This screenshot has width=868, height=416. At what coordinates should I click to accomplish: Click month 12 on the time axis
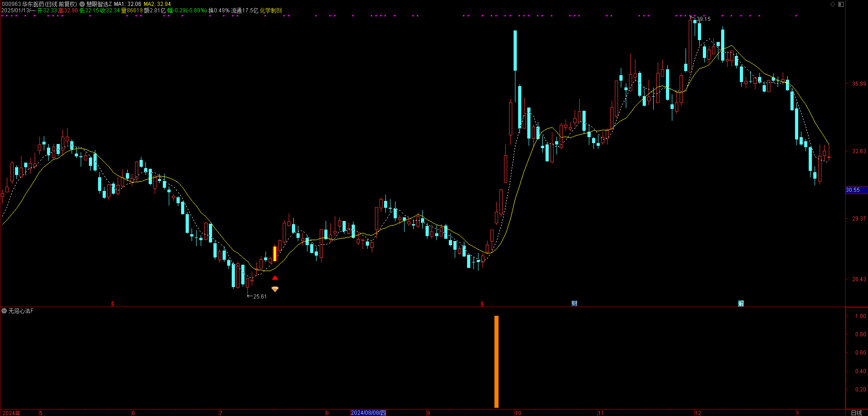[x=698, y=413]
